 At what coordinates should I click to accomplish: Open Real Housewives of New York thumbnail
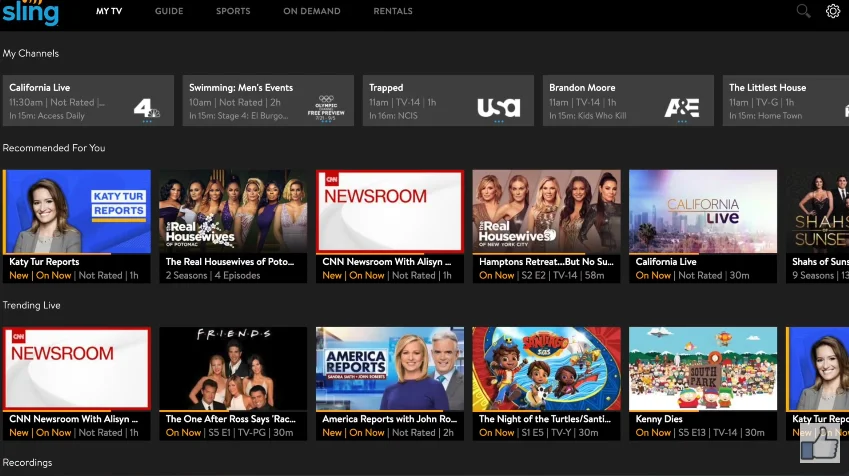(546, 211)
